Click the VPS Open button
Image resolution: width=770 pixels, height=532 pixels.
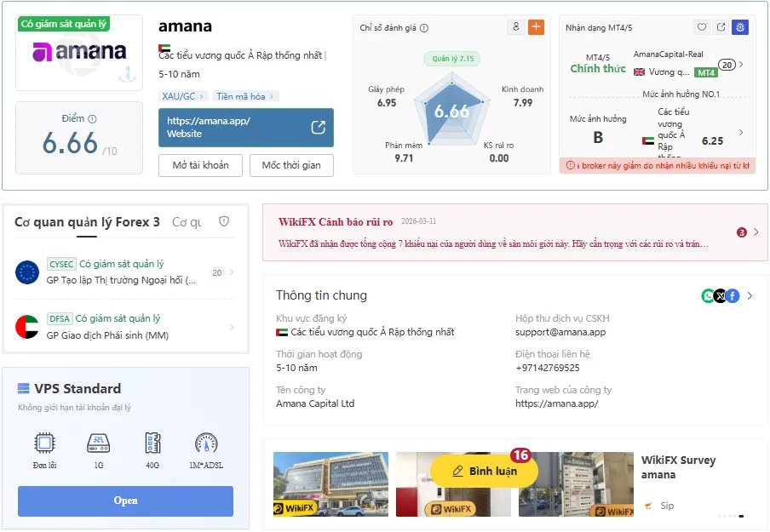(126, 501)
